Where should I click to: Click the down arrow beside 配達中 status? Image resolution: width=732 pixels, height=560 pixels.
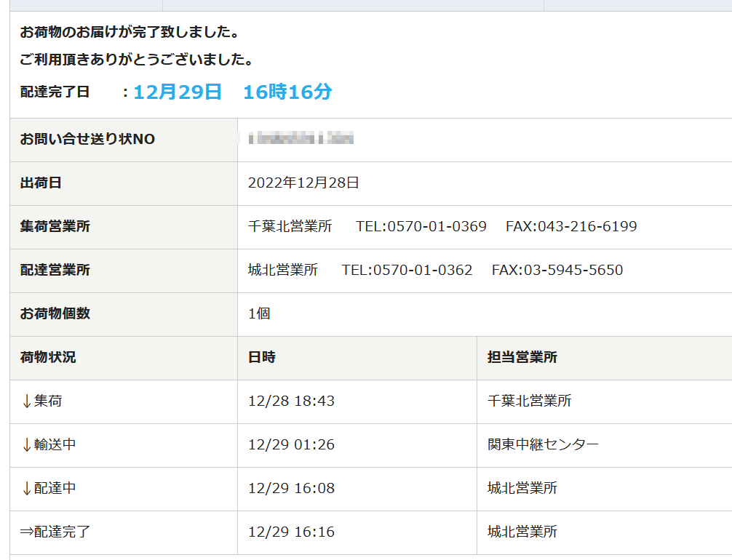(x=27, y=489)
